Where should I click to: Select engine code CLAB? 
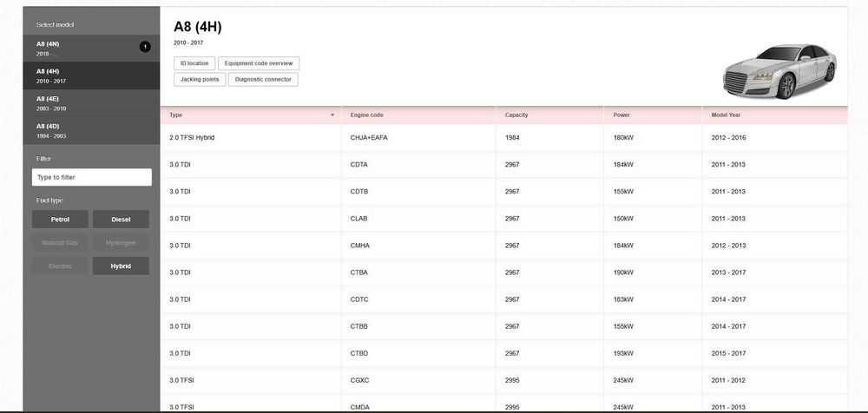point(358,218)
